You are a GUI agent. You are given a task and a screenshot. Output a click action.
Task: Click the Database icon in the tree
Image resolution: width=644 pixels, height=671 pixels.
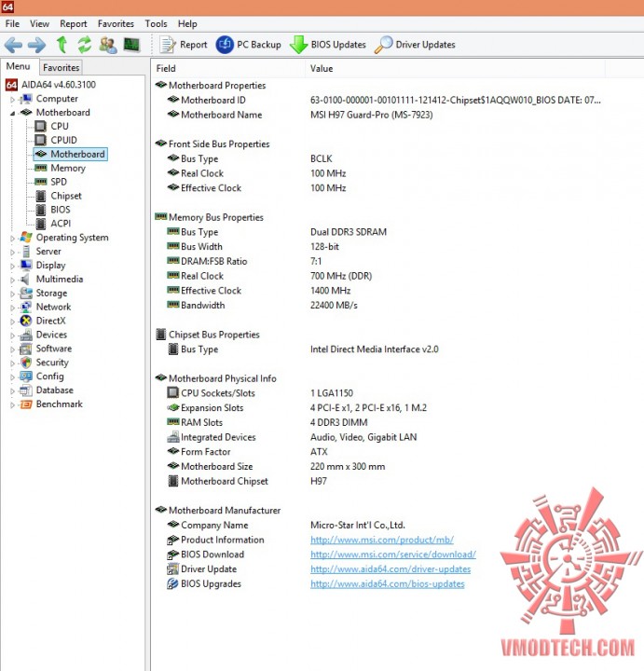pos(26,390)
